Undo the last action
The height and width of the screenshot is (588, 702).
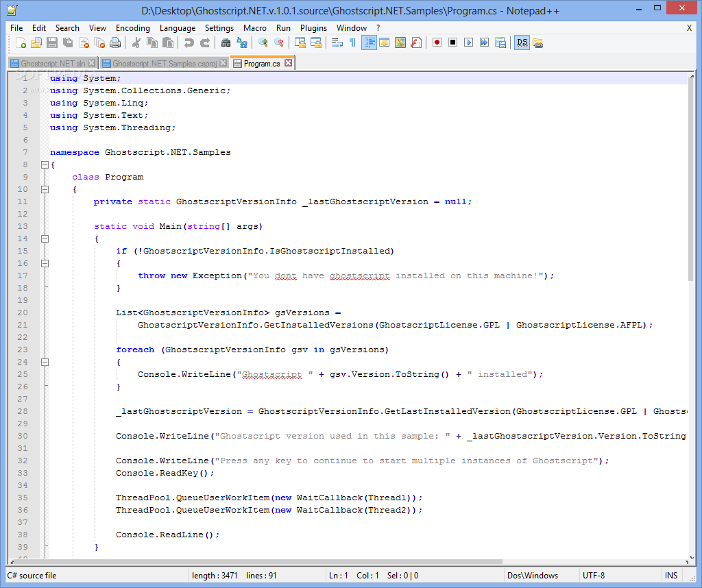point(189,43)
